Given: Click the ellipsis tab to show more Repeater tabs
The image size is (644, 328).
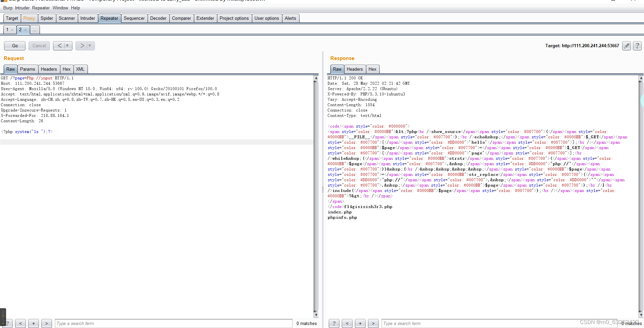Looking at the screenshot, I should [x=35, y=30].
